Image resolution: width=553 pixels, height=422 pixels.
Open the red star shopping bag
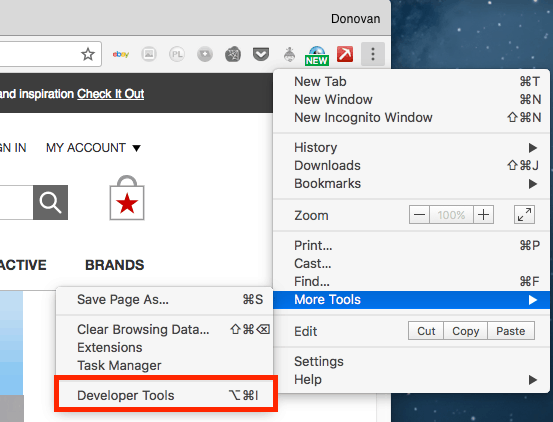point(127,198)
